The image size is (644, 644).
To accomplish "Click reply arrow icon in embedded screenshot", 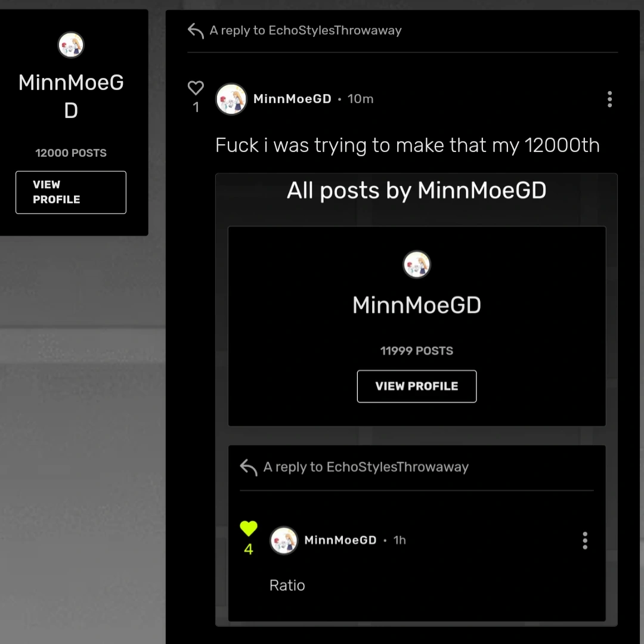I will pos(249,467).
